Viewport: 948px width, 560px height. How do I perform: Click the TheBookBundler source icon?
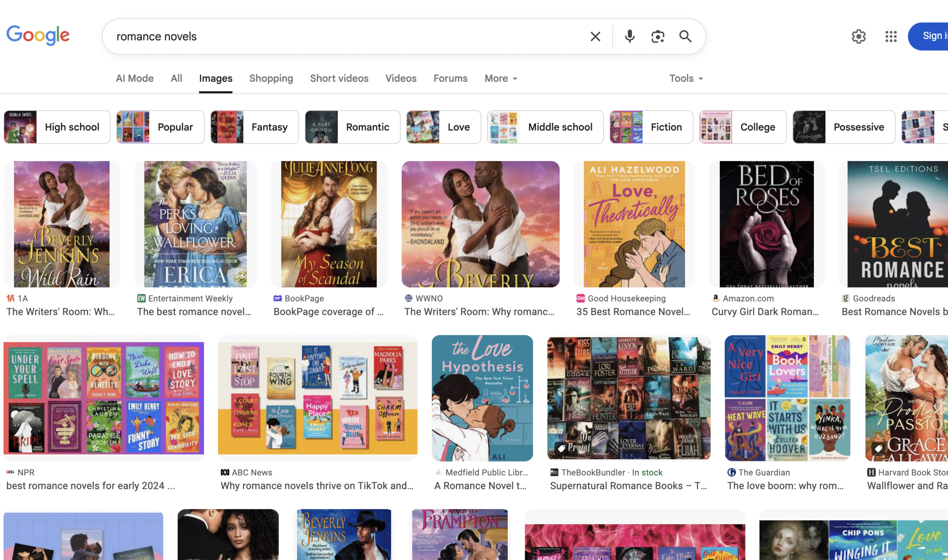tap(554, 472)
